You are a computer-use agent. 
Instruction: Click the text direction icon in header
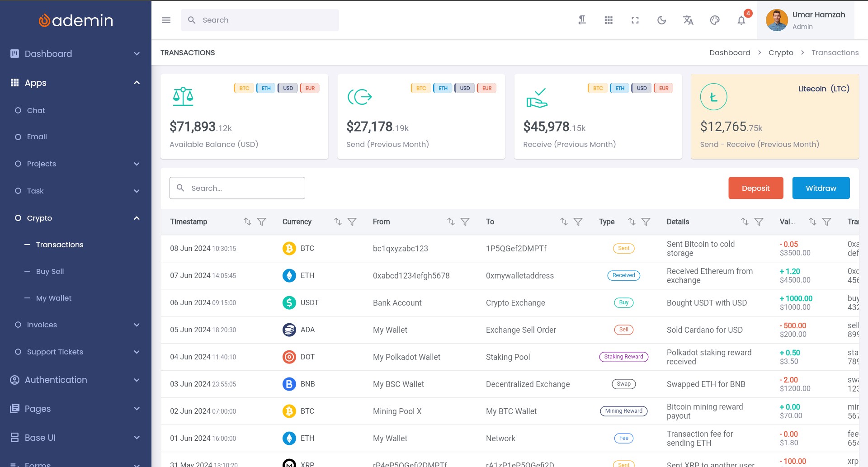point(582,20)
